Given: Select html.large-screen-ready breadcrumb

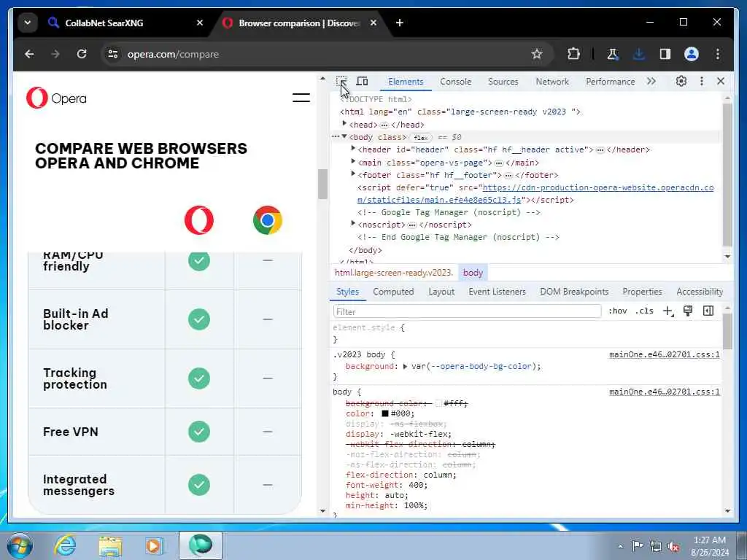Looking at the screenshot, I should point(393,273).
